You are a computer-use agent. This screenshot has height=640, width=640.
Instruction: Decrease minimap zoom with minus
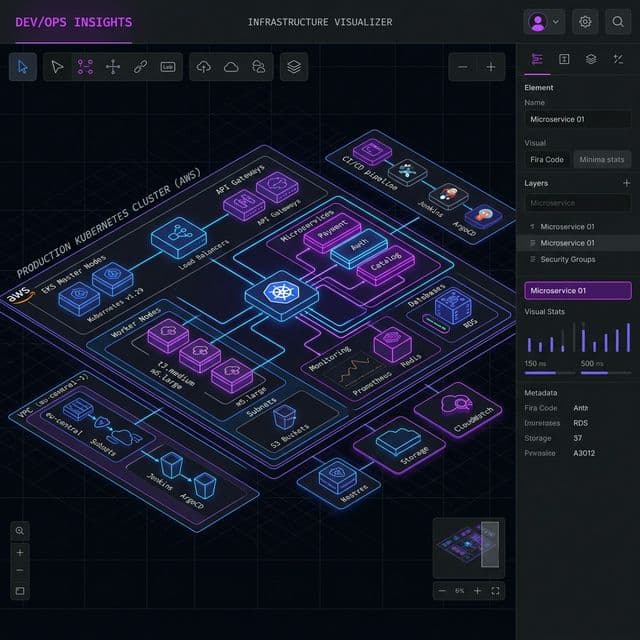pos(442,591)
